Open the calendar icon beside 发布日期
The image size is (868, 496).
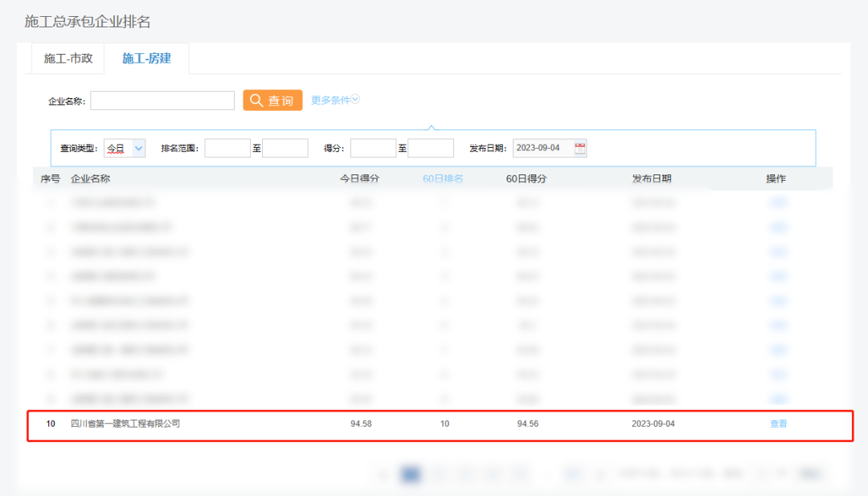tap(580, 148)
